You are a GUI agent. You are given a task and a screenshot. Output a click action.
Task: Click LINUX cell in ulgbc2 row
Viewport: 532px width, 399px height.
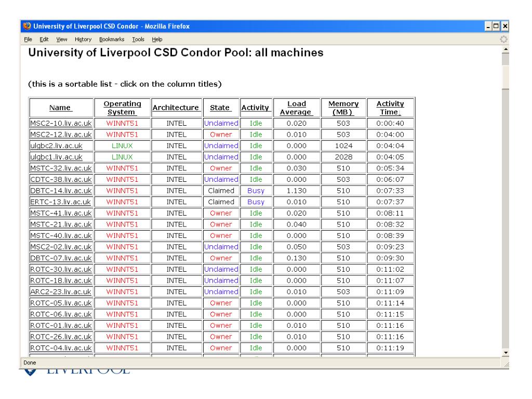pyautogui.click(x=122, y=145)
